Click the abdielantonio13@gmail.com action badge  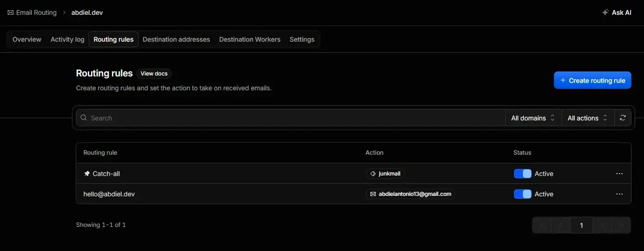tap(411, 194)
